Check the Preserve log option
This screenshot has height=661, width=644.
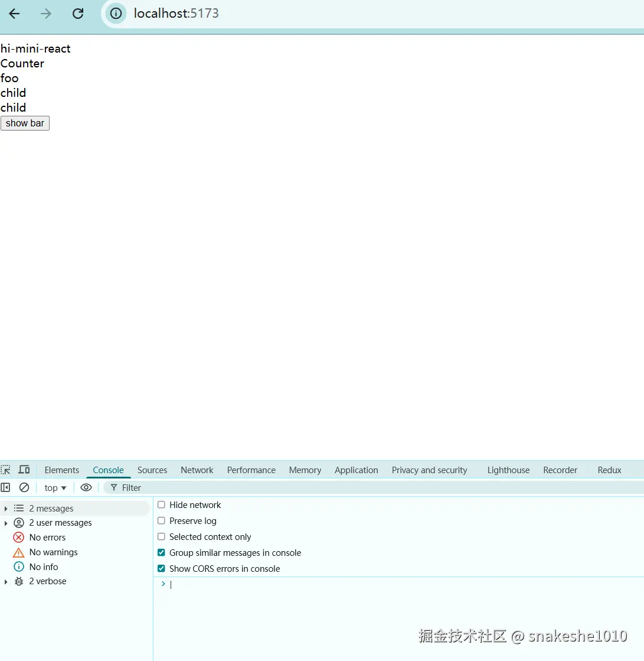(x=161, y=520)
